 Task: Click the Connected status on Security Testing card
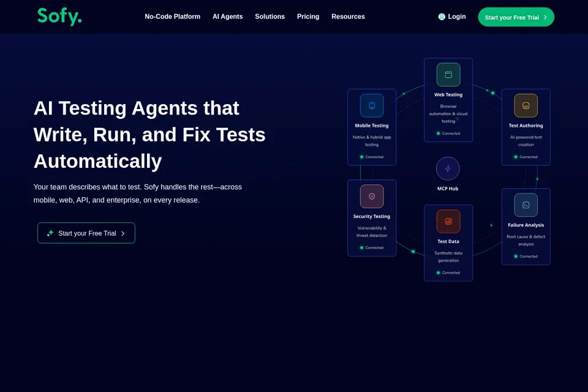pyautogui.click(x=372, y=247)
